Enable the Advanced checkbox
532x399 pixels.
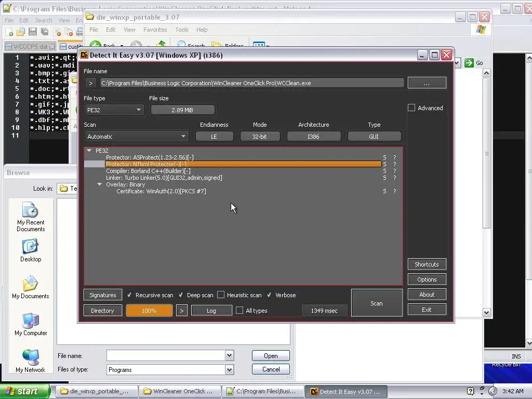click(411, 108)
